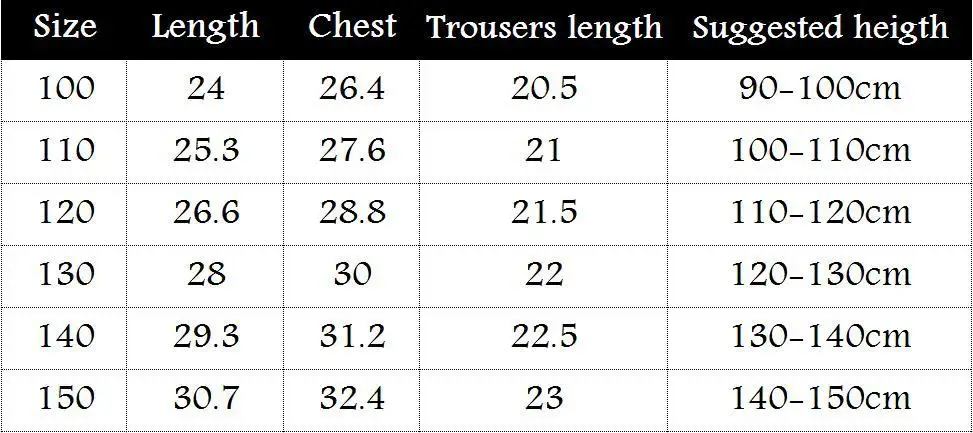This screenshot has width=973, height=433.
Task: Click the trousers length value 23
Action: (x=544, y=399)
